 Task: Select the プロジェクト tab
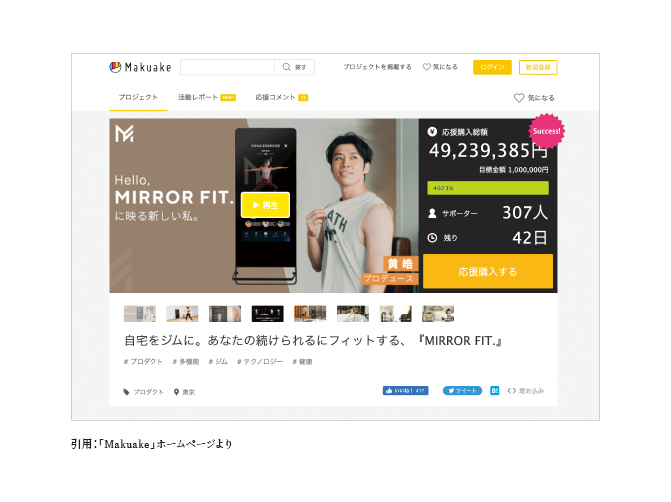(138, 97)
